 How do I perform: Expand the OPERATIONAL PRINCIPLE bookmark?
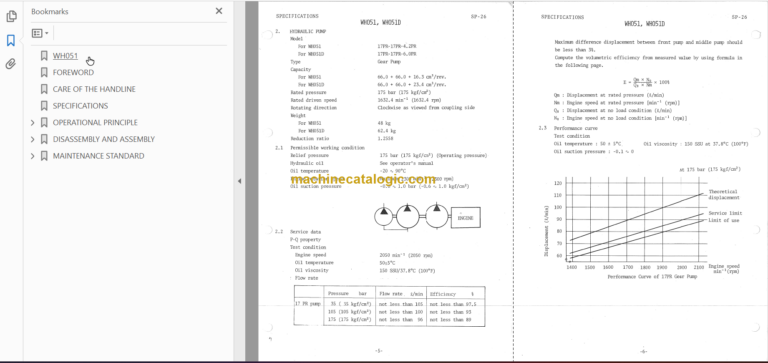pyautogui.click(x=33, y=122)
